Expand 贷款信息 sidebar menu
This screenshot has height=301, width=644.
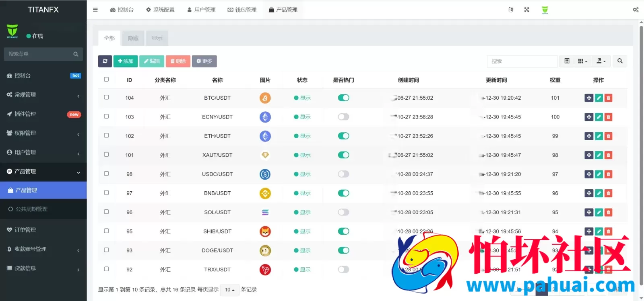point(43,268)
